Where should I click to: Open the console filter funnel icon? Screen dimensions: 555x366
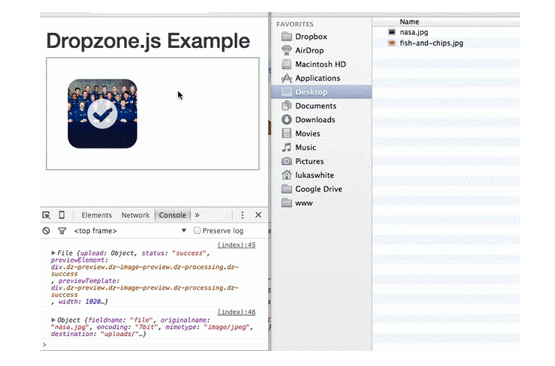pos(62,231)
